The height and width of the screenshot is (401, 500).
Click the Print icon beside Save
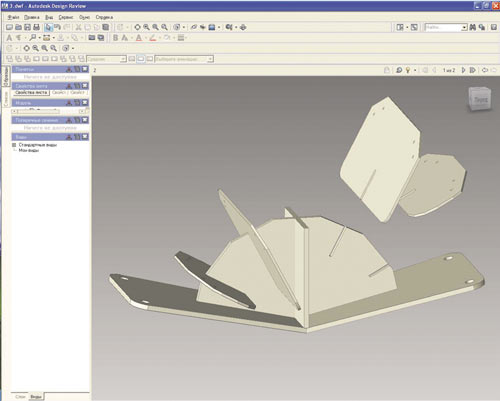tap(36, 27)
